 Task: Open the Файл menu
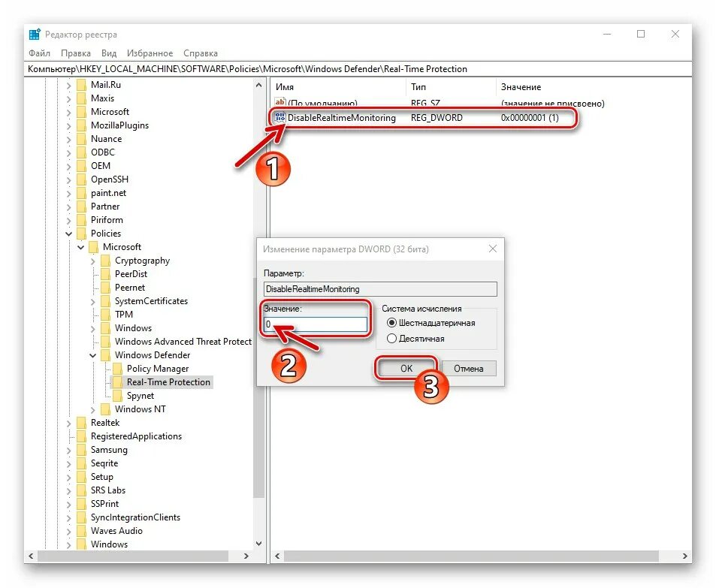39,53
